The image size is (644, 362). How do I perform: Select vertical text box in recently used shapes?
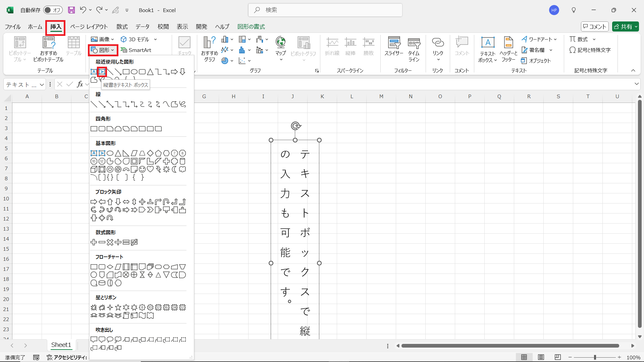(102, 72)
